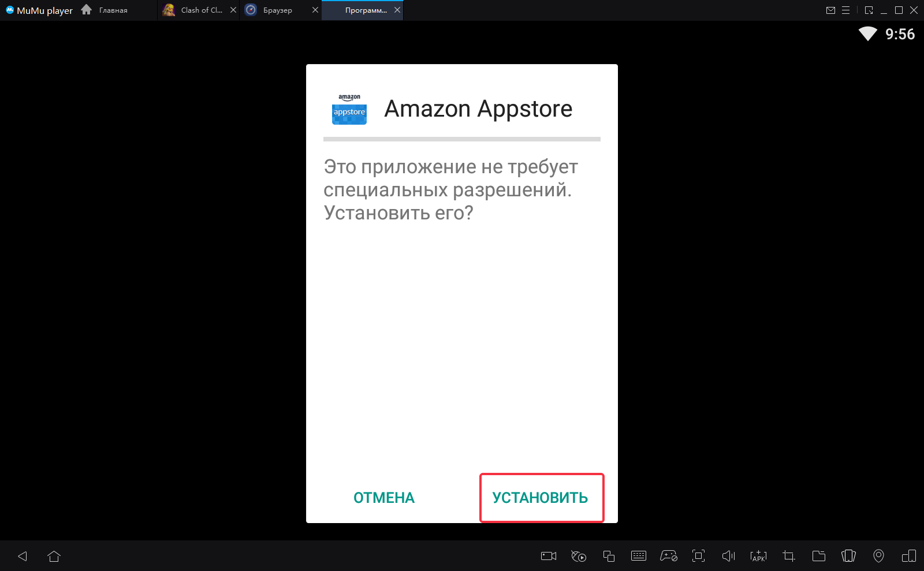Click the shrink-window arrow icon in title bar
This screenshot has width=924, height=571.
tap(869, 10)
